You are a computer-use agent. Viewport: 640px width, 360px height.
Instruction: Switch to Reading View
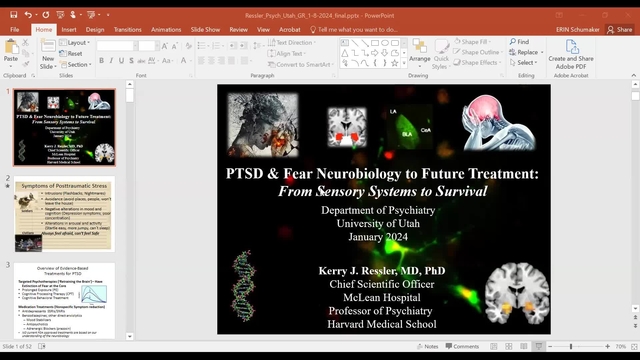tap(524, 346)
